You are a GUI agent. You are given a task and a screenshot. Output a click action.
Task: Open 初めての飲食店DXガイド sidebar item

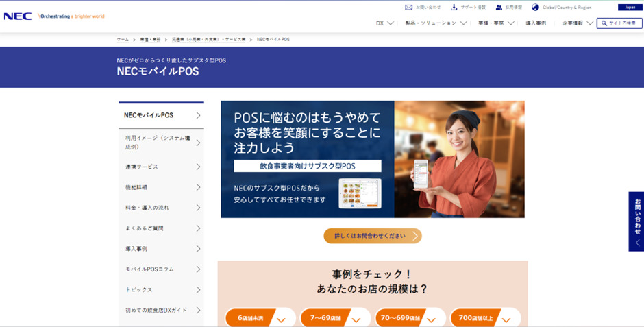point(162,311)
